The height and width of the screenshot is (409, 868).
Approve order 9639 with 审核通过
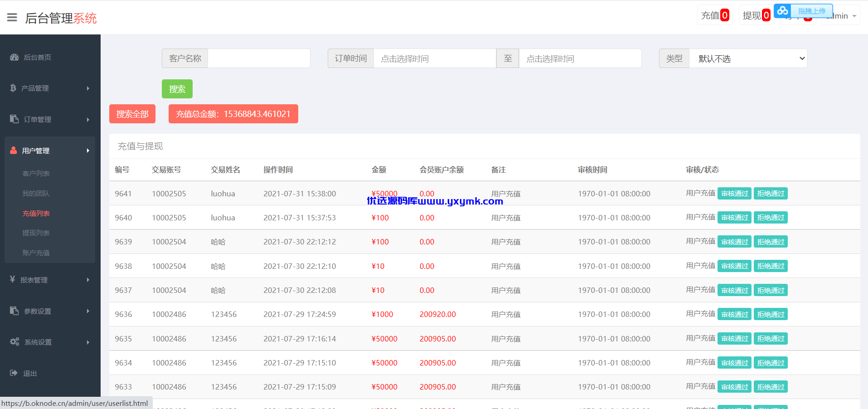click(734, 242)
